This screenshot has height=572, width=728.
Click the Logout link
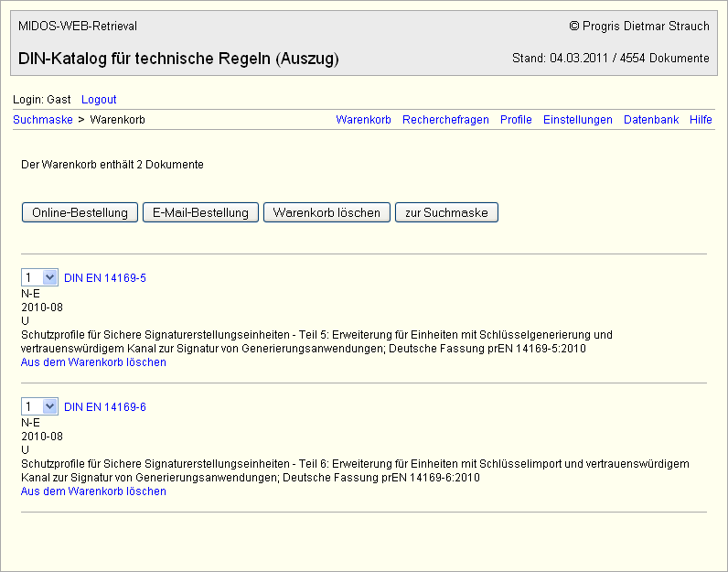(x=99, y=99)
